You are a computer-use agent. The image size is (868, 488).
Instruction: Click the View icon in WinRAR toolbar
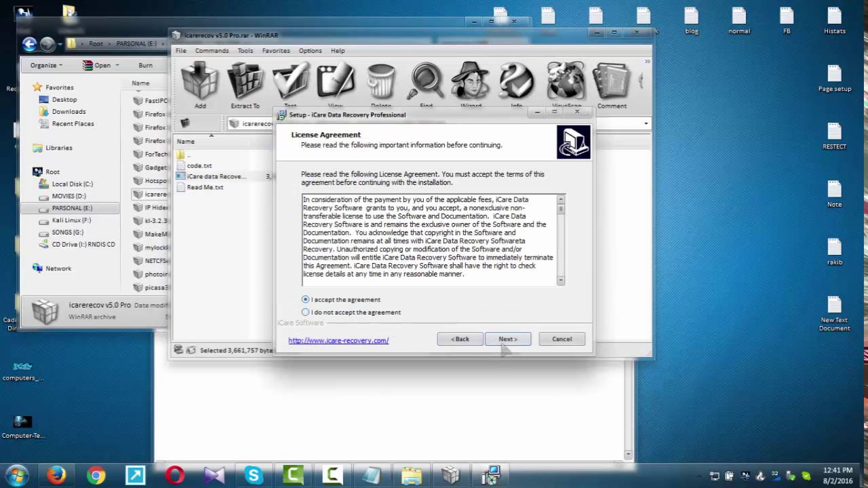click(x=336, y=85)
